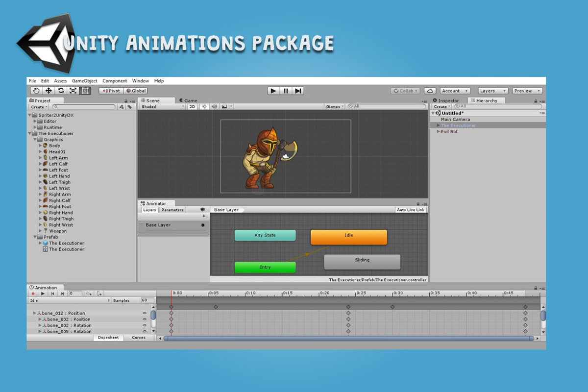Select the Rect transform tool
Screen dimensions: 588x392
(x=85, y=91)
